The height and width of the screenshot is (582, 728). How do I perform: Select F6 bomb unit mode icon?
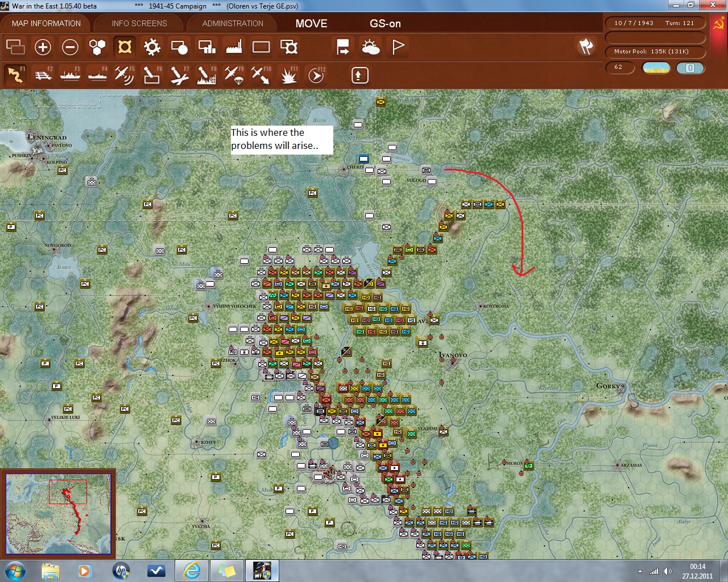pos(152,75)
